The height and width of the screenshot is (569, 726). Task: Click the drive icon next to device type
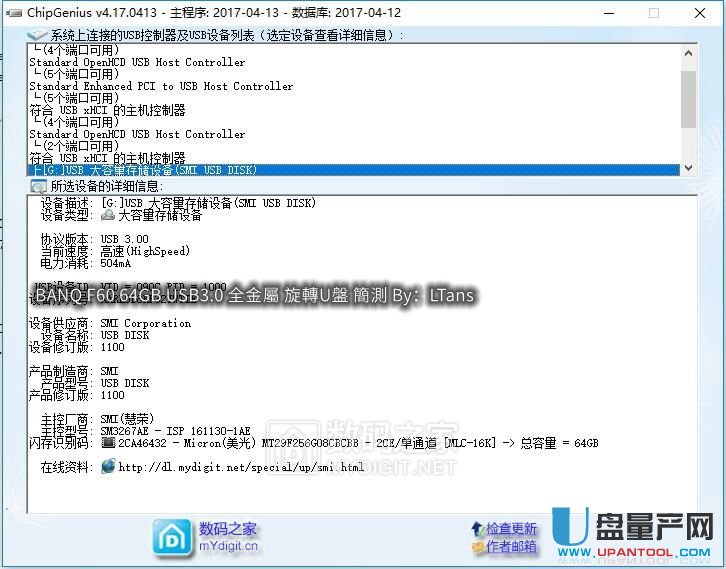coord(108,215)
